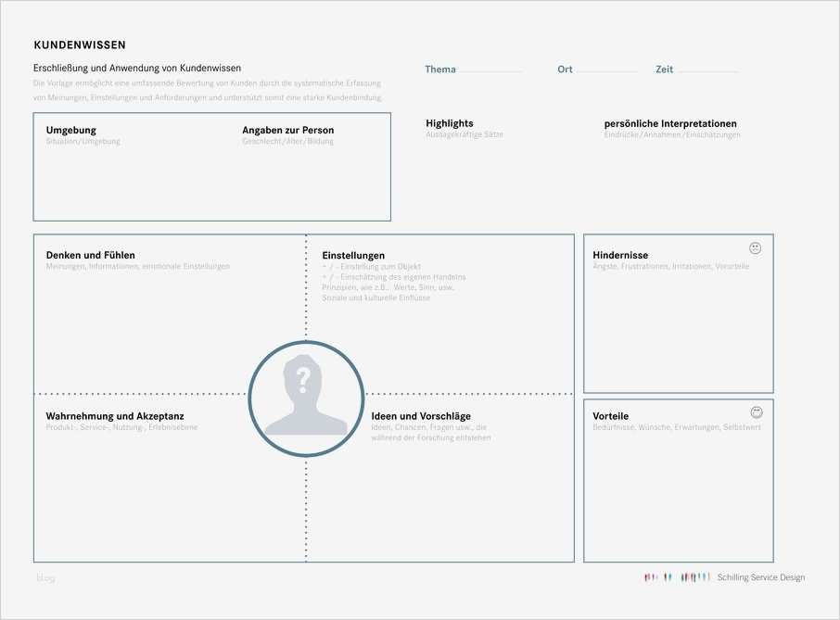
Task: Click the persönliche Interpretationen heading
Action: (670, 123)
